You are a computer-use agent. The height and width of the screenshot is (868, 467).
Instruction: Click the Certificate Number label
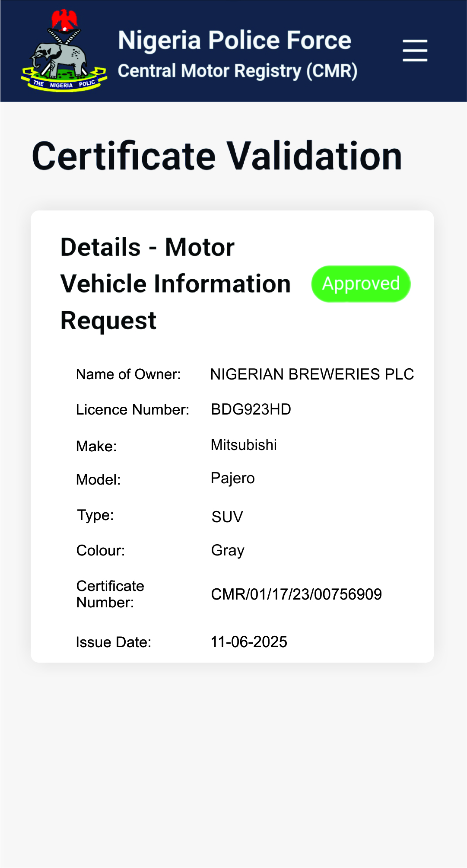tap(110, 594)
